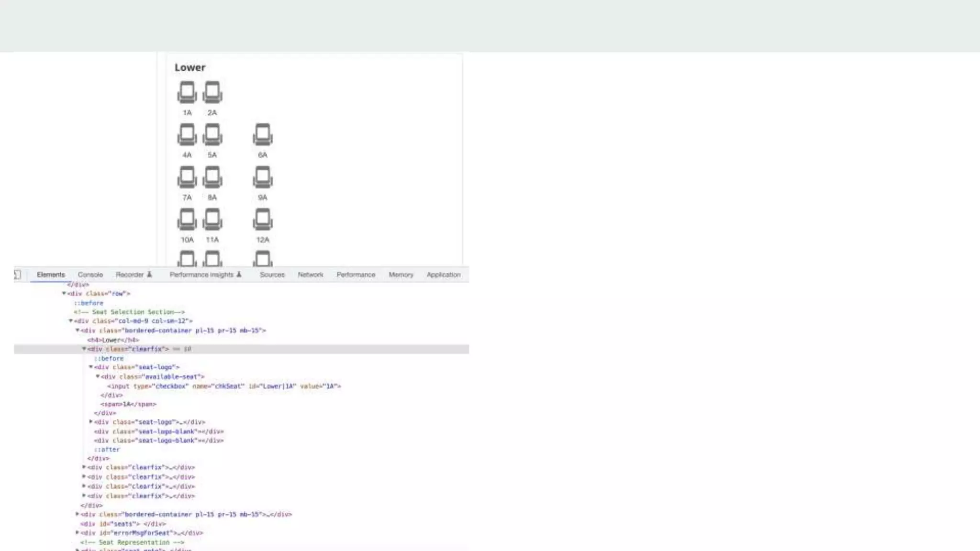Open the Application tab
980x551 pixels.
pos(443,275)
